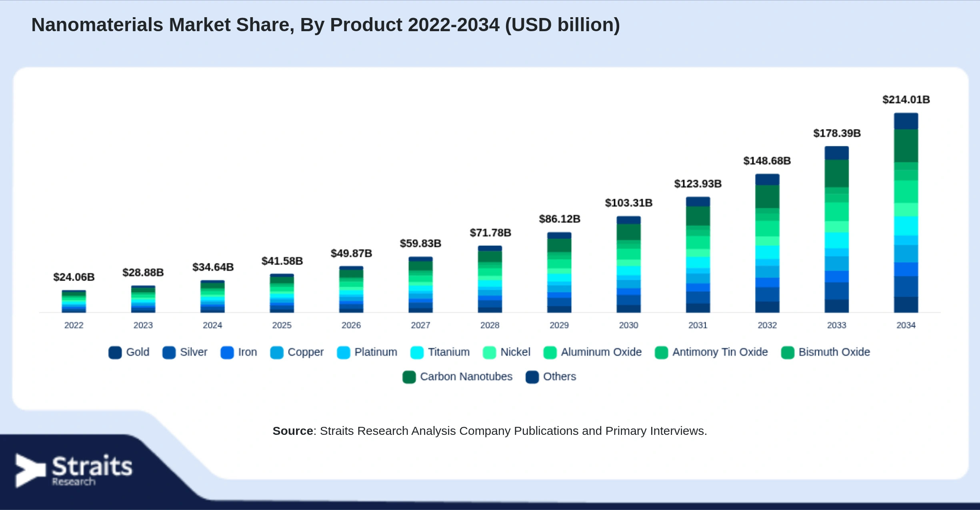Screen dimensions: 980x510
Task: Click the 2022 stacked bar
Action: pos(74,301)
